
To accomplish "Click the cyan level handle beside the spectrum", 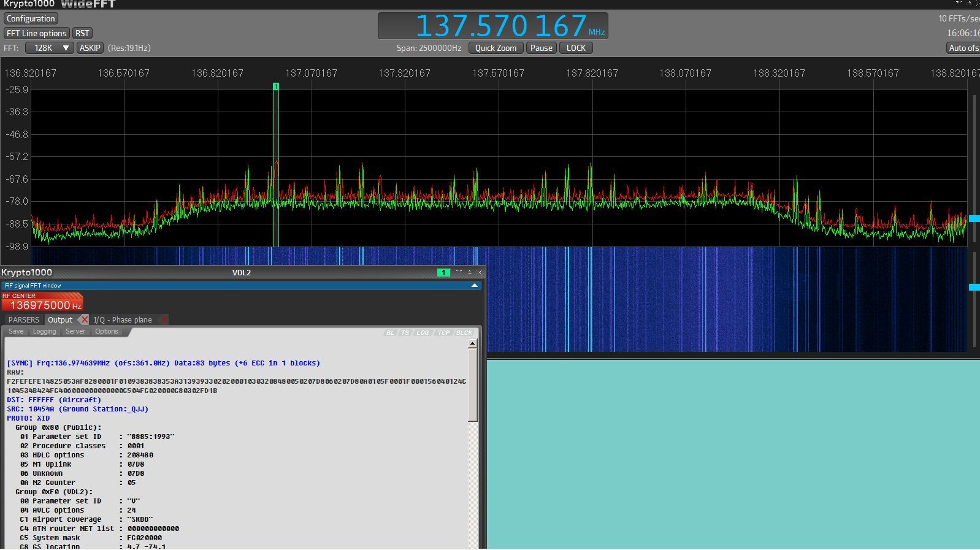I will click(x=974, y=218).
